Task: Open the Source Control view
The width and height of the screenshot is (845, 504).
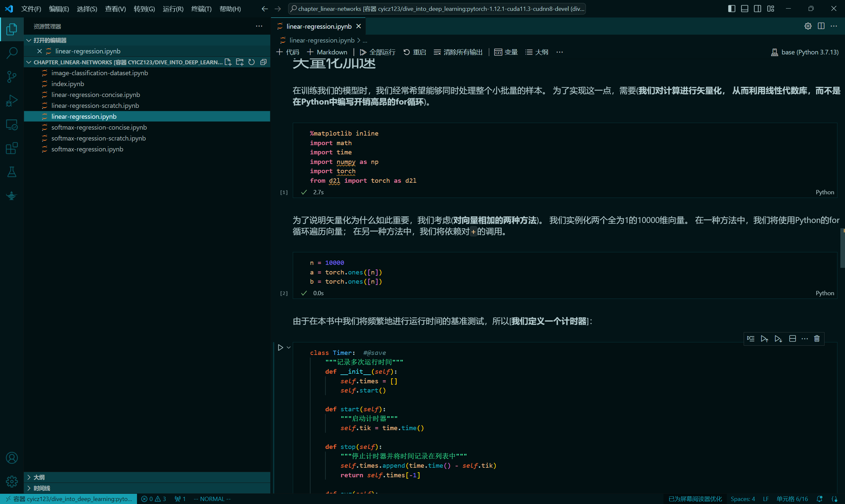Action: pos(12,77)
